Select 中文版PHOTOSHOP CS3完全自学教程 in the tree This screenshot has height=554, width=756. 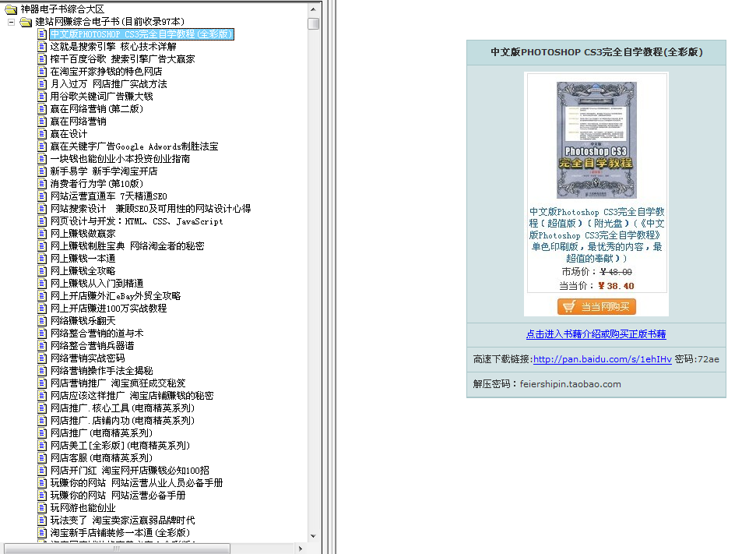[x=142, y=34]
